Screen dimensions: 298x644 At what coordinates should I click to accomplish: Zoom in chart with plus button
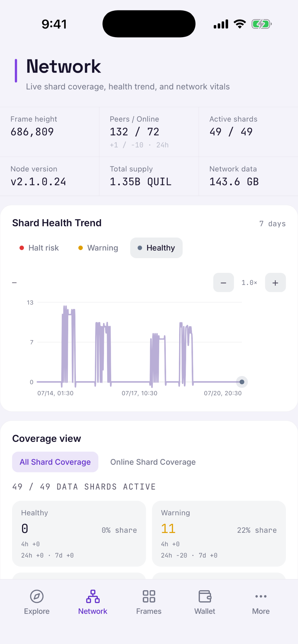click(275, 283)
